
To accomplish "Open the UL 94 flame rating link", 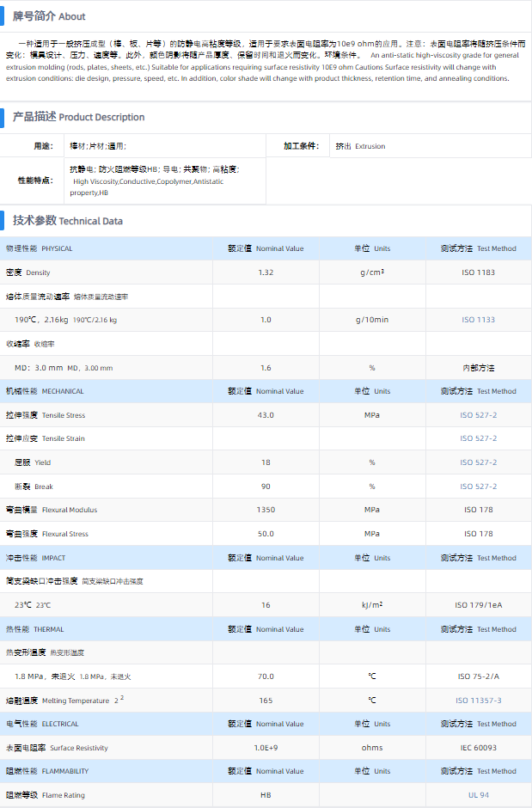I will pos(478,795).
